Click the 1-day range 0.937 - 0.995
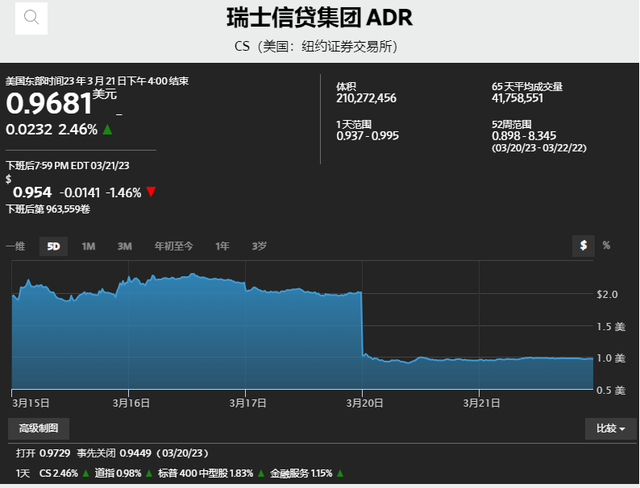This screenshot has width=640, height=488. pyautogui.click(x=367, y=136)
